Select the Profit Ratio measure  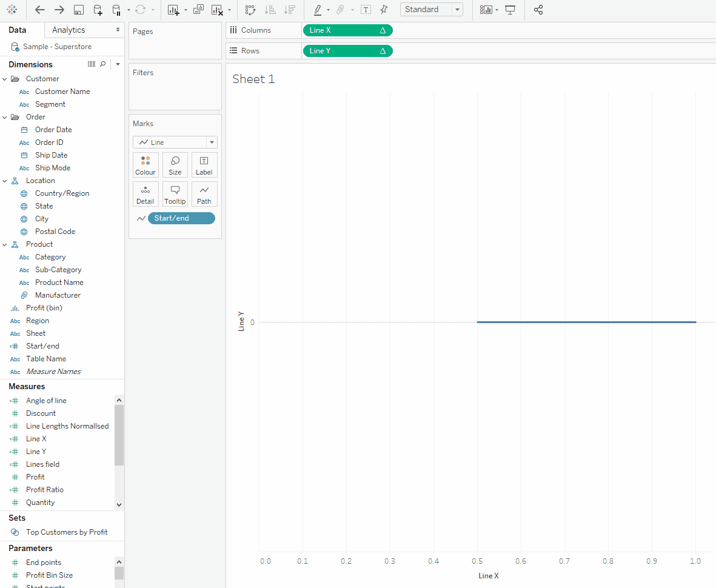coord(45,489)
